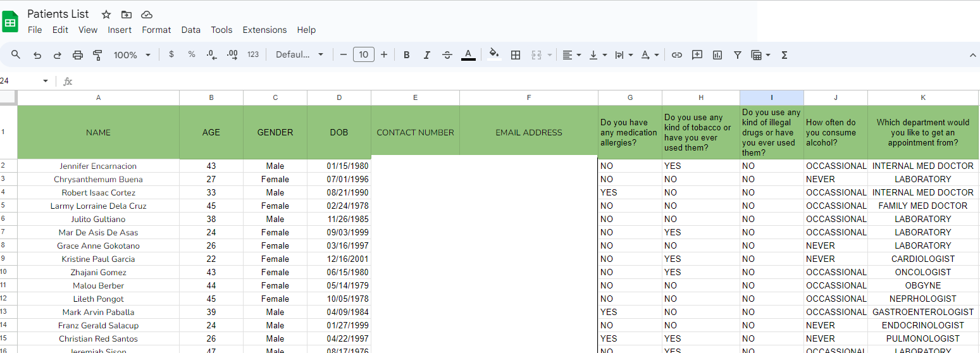Click the redo arrow icon
The width and height of the screenshot is (980, 353).
coord(58,55)
